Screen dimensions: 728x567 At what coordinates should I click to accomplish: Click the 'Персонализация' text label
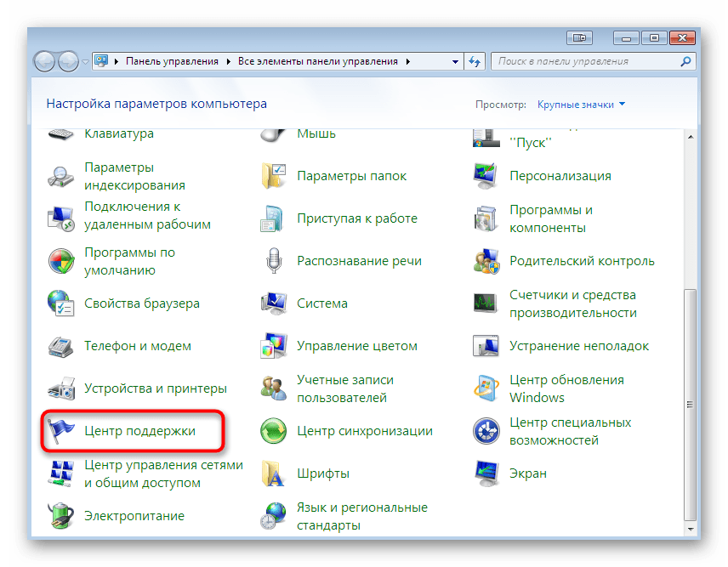[x=560, y=176]
